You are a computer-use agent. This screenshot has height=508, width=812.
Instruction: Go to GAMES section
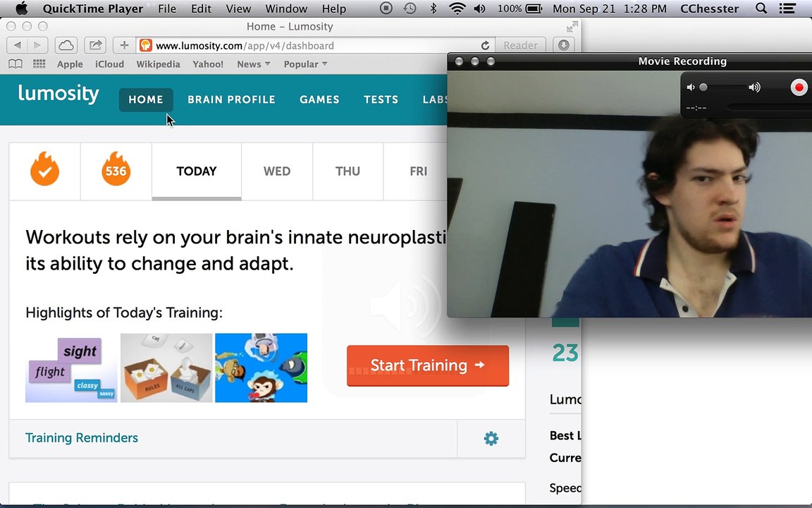coord(319,99)
